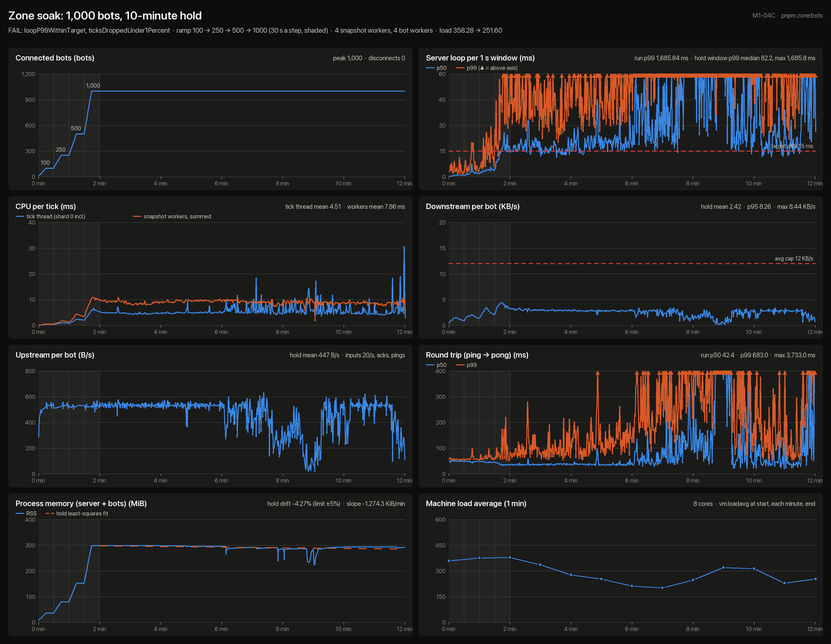This screenshot has width=831, height=644.
Task: Click 'peak 1,000 · disconnects 0' stat
Action: [369, 58]
